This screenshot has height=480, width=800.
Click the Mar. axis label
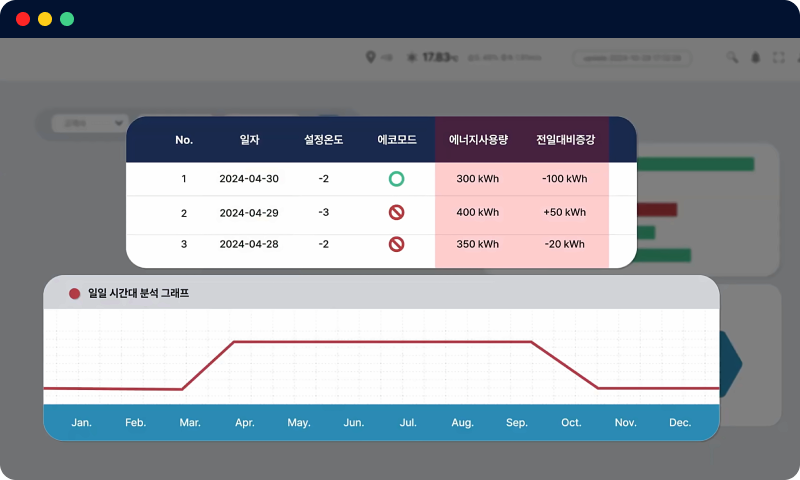coord(190,423)
